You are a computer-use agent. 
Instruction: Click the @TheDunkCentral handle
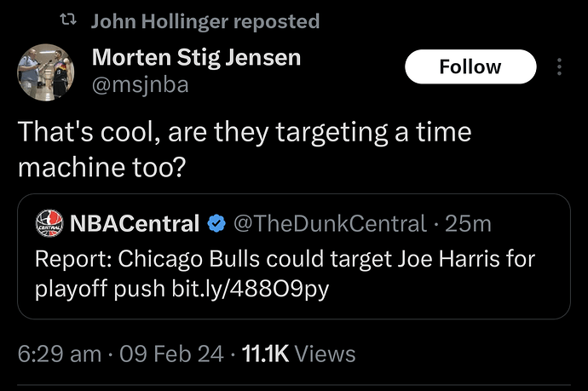[x=331, y=223]
